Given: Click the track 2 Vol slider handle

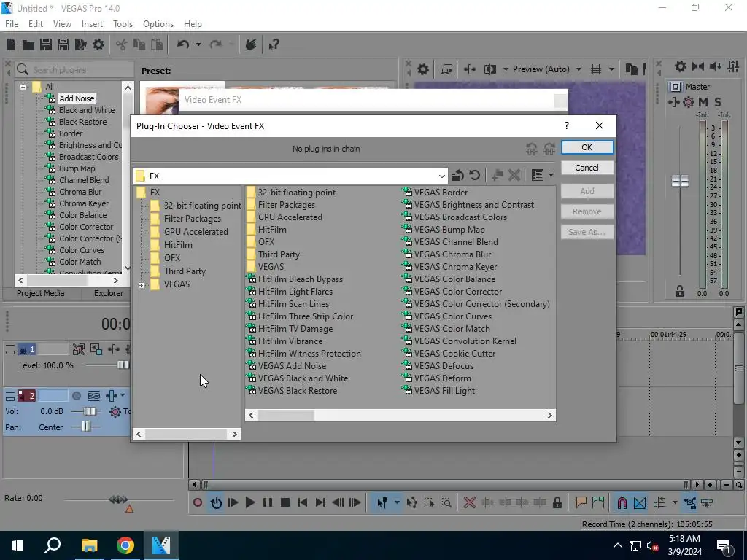Looking at the screenshot, I should click(90, 411).
